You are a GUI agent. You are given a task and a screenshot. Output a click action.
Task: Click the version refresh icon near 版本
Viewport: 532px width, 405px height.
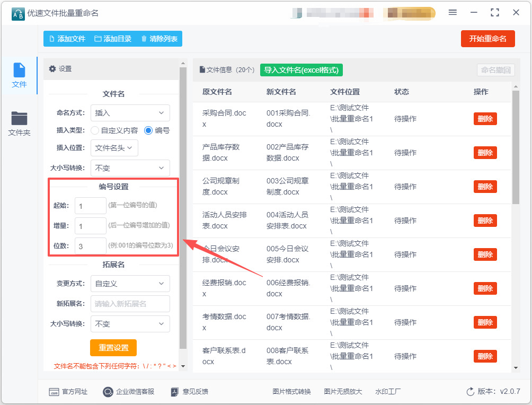tap(470, 392)
